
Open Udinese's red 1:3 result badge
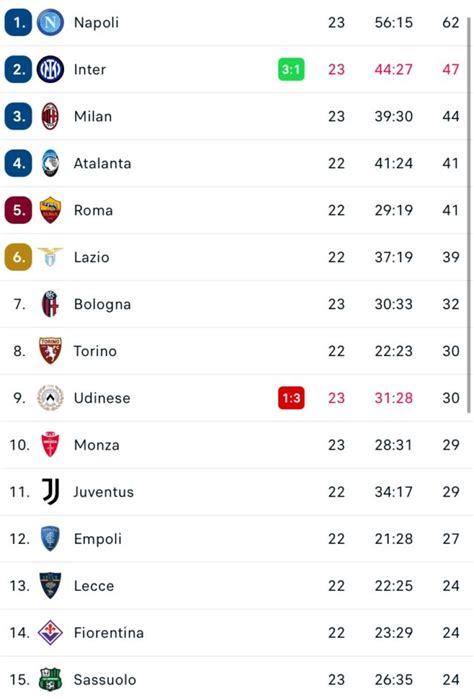(x=291, y=398)
